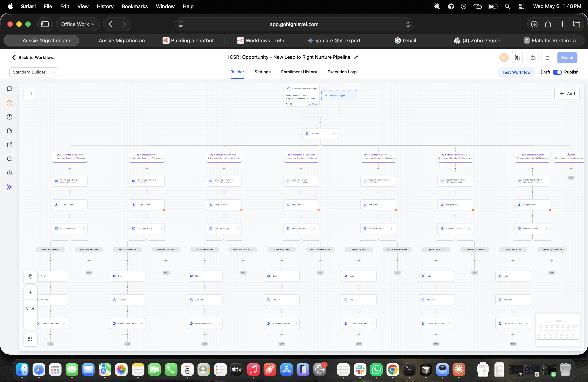This screenshot has height=382, width=588.
Task: Open the Execution Logs tab
Action: [342, 72]
